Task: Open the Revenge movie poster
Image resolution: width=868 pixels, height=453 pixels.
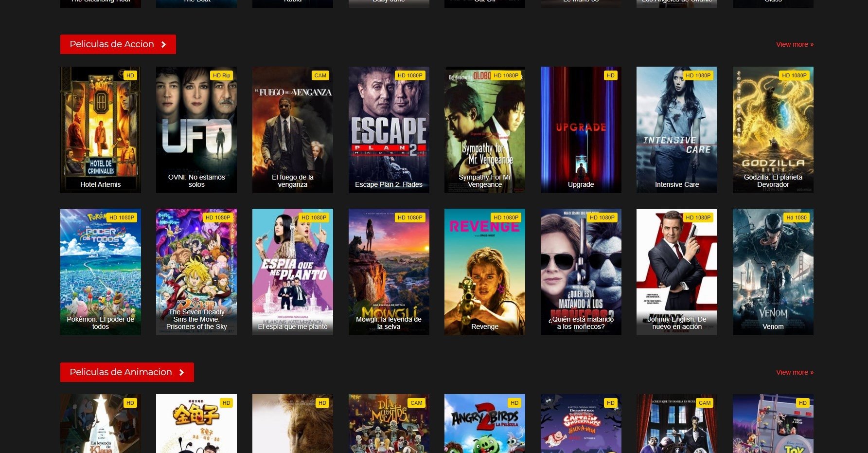Action: click(485, 272)
